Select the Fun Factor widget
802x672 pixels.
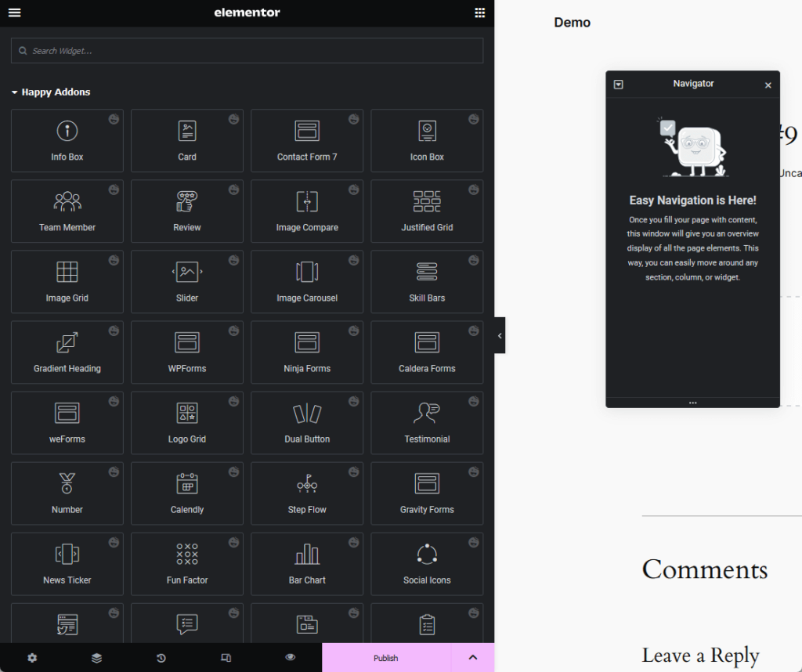point(187,564)
